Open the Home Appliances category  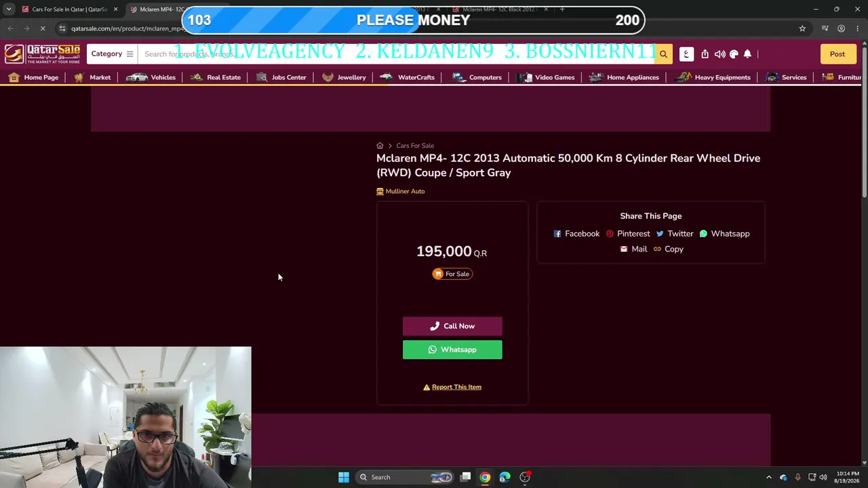[624, 77]
